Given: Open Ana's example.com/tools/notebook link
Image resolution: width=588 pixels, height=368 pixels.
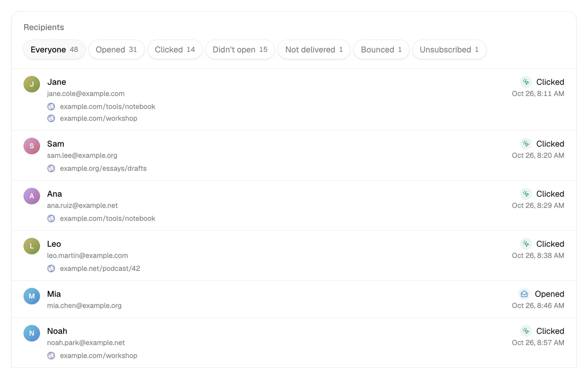Looking at the screenshot, I should [x=107, y=218].
